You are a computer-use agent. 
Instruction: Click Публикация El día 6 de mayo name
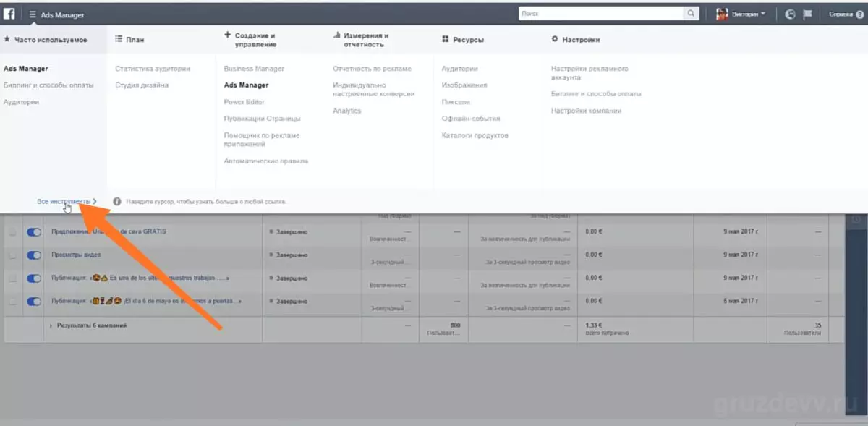(146, 300)
